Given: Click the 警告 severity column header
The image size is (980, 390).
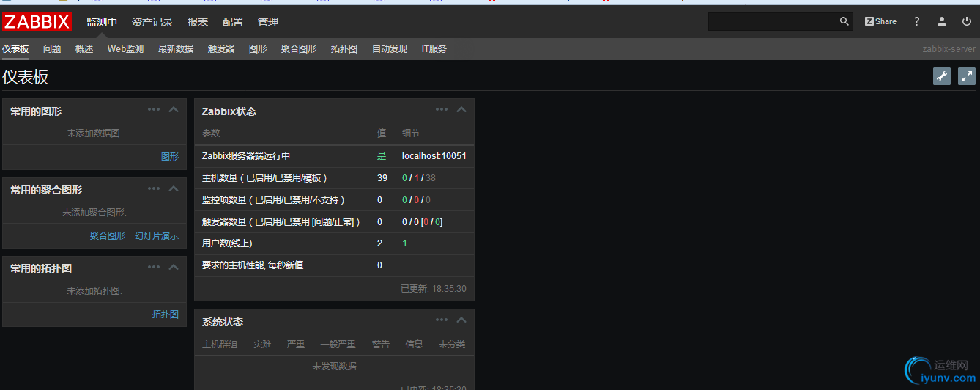Looking at the screenshot, I should (381, 344).
